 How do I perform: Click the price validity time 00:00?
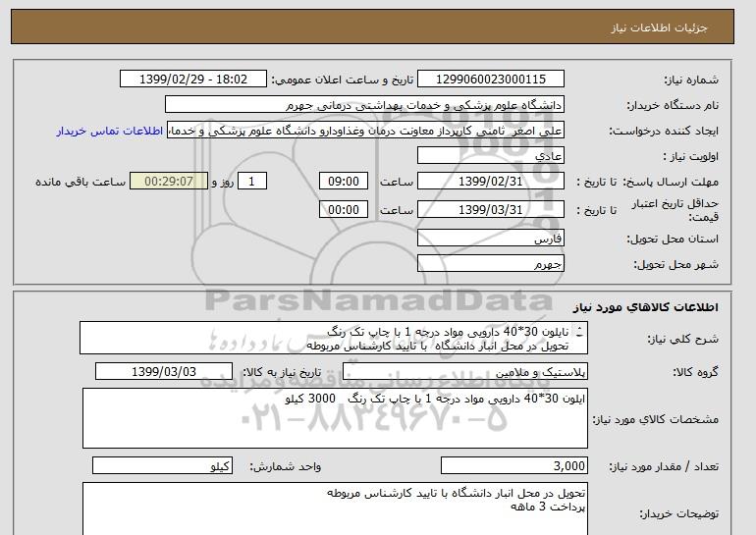click(344, 209)
